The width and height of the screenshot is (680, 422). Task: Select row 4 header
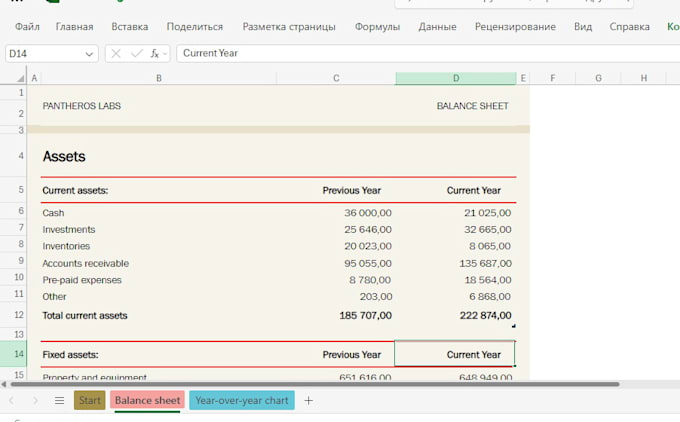14,155
